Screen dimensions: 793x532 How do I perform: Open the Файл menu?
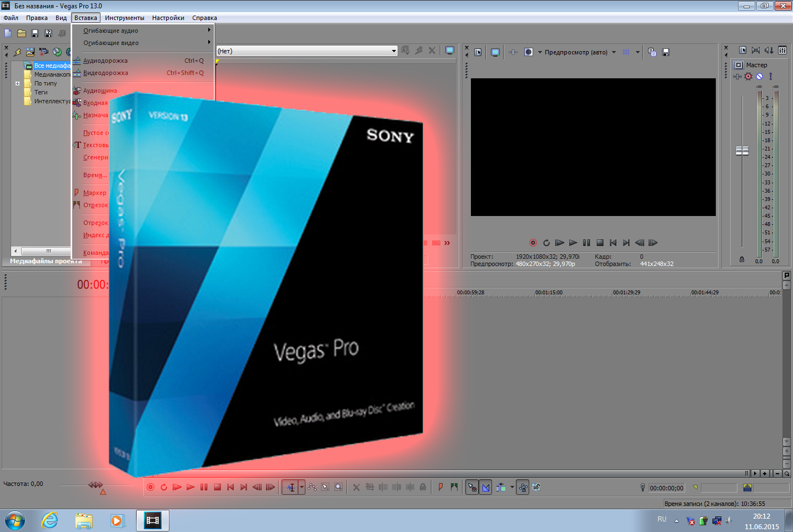[11, 18]
